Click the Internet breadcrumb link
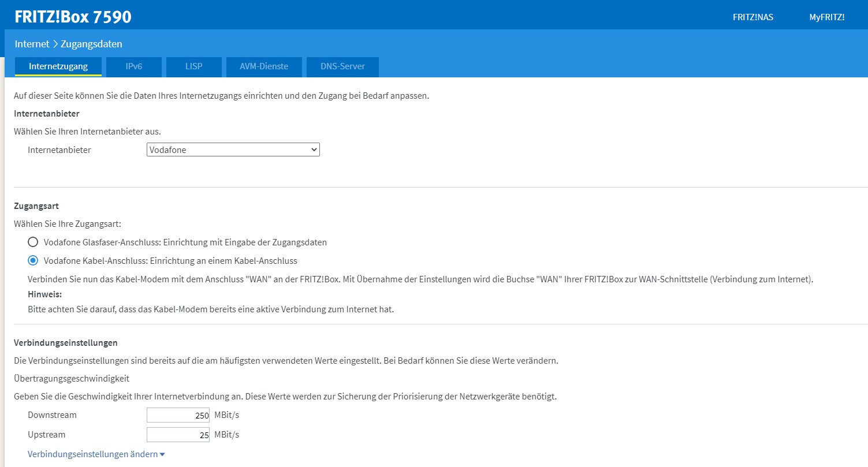This screenshot has height=467, width=868. [x=32, y=44]
